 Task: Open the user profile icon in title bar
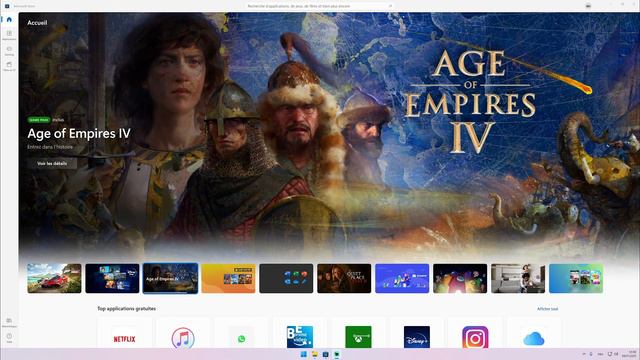coord(588,6)
